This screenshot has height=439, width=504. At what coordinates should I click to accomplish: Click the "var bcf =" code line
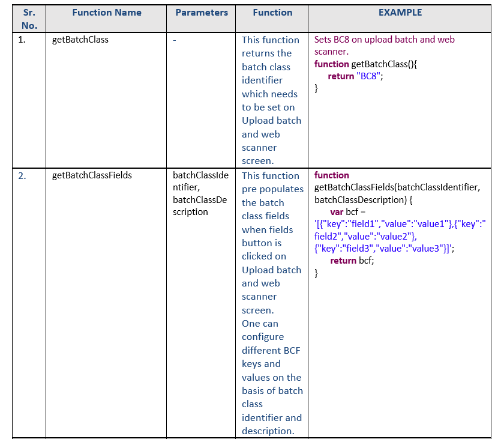348,212
